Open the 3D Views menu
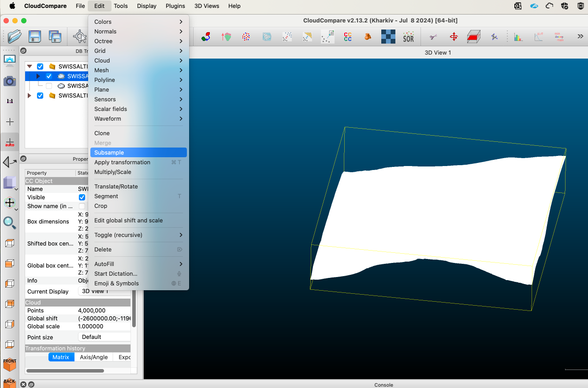 pos(207,6)
